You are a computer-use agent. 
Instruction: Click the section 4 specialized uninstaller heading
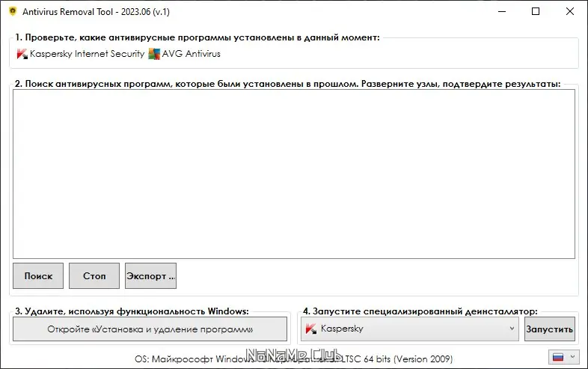[x=420, y=311]
